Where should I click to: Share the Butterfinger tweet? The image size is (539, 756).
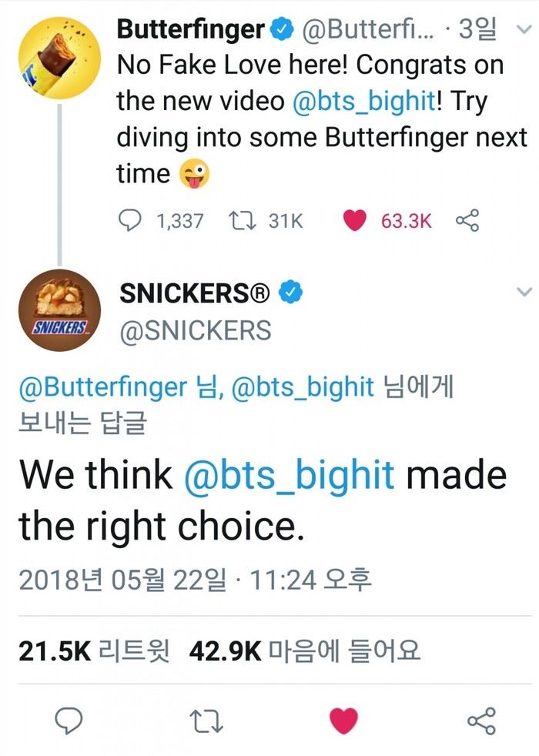click(467, 221)
